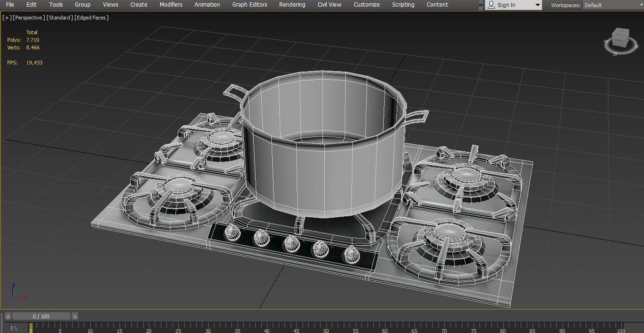Screen dimensions: 644x333
Task: Click the 0 / 100 time slider
Action: [x=41, y=316]
